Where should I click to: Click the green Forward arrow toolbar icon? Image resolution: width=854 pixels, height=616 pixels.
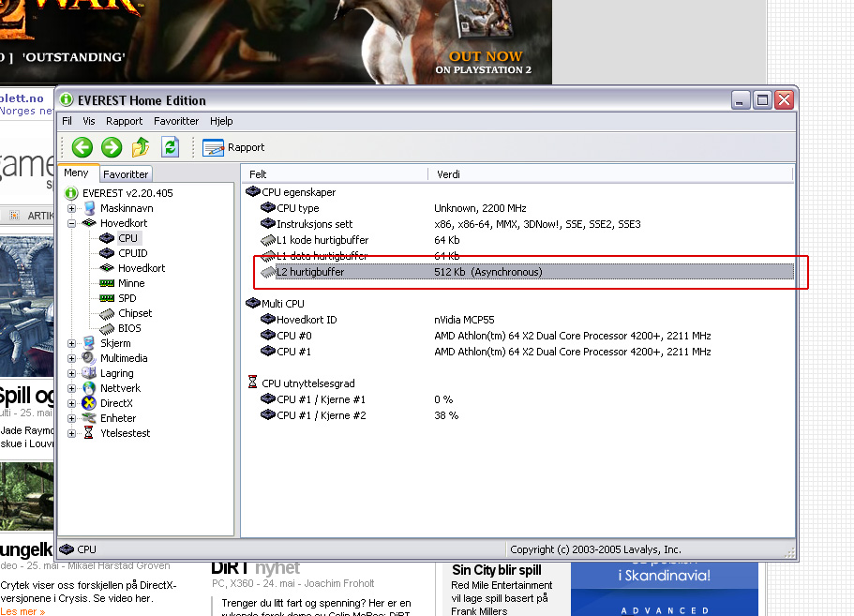coord(112,147)
